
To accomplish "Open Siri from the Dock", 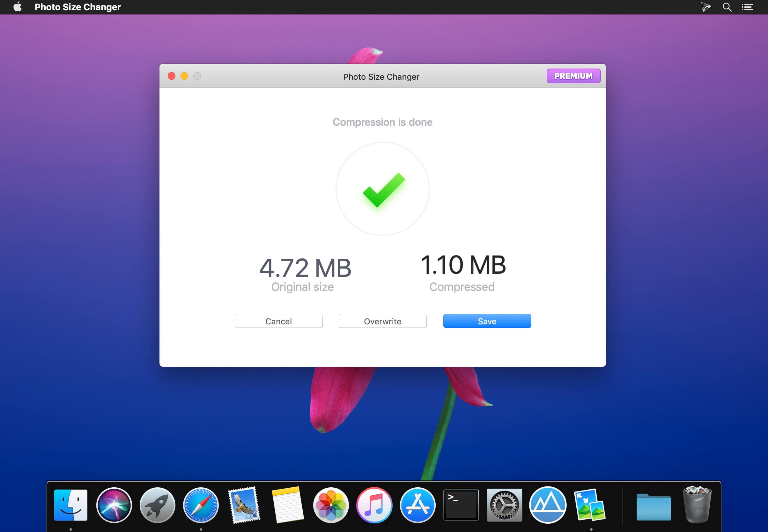I will (x=114, y=505).
